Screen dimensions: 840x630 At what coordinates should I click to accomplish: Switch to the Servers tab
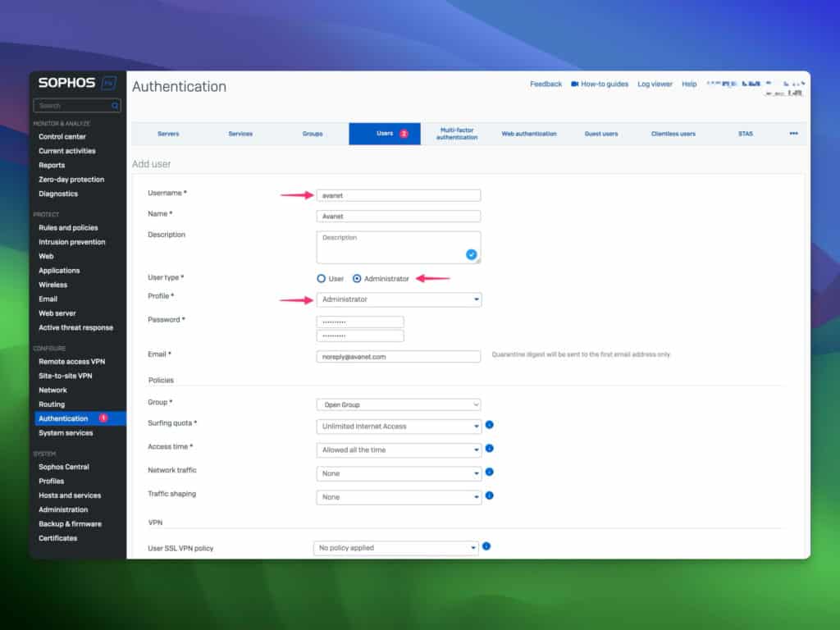click(x=168, y=133)
